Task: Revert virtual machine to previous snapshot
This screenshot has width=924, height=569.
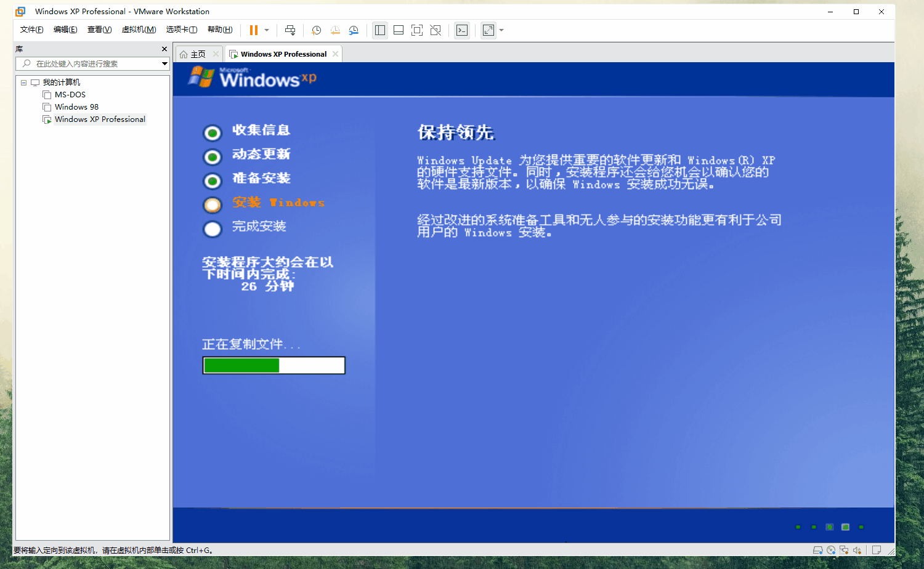Action: [x=335, y=30]
